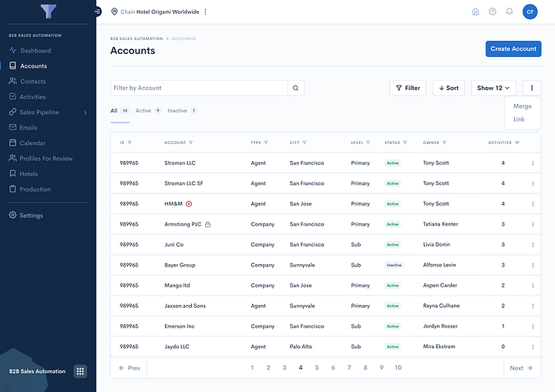The image size is (555, 392).
Task: Filter the Owner column header
Action: 444,142
